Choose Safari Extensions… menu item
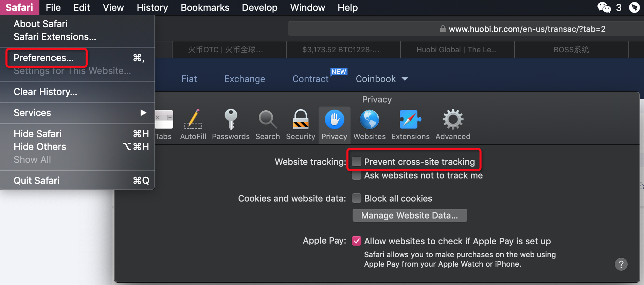This screenshot has width=644, height=285. click(x=77, y=37)
